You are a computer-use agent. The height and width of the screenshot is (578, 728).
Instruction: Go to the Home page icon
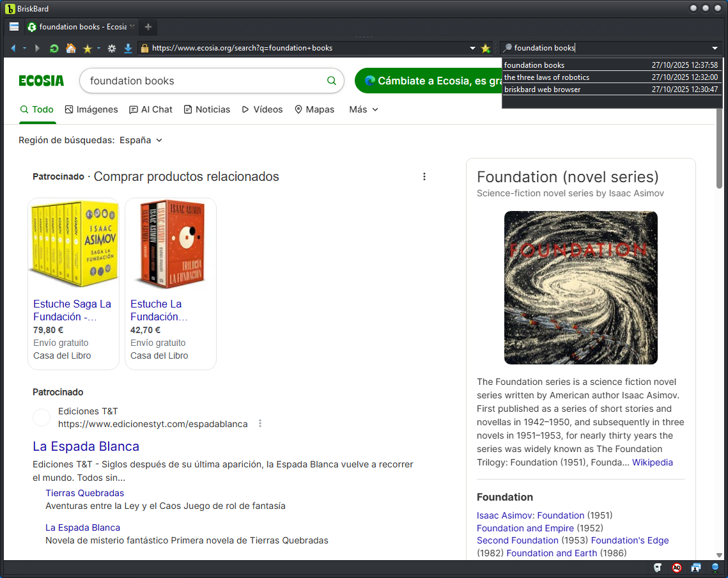point(71,48)
